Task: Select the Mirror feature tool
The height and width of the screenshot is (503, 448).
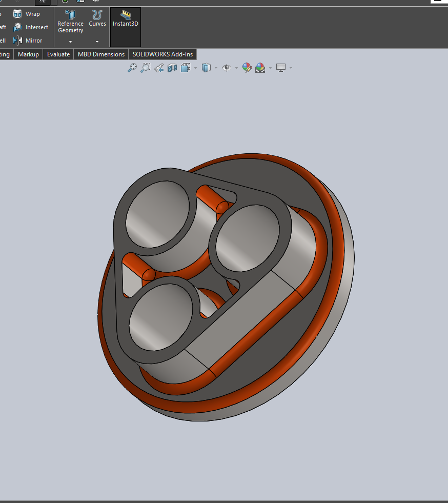Action: coord(28,41)
